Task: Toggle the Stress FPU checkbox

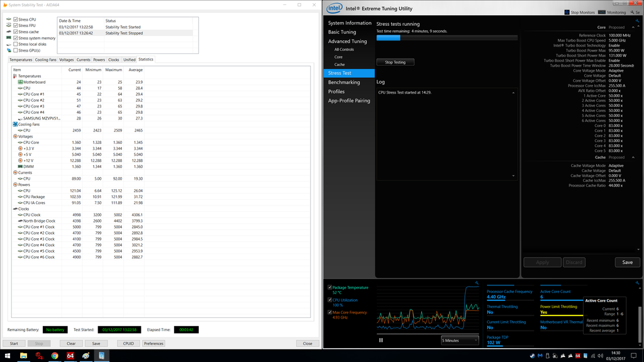Action: 16,25
